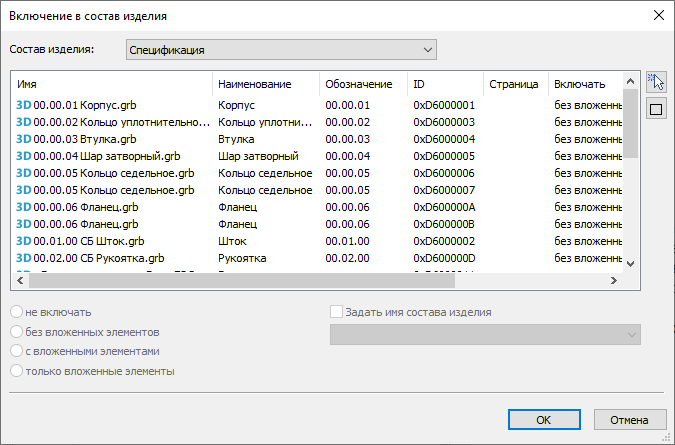Sort by 'Включать' column header
The width and height of the screenshot is (675, 445).
[x=585, y=84]
